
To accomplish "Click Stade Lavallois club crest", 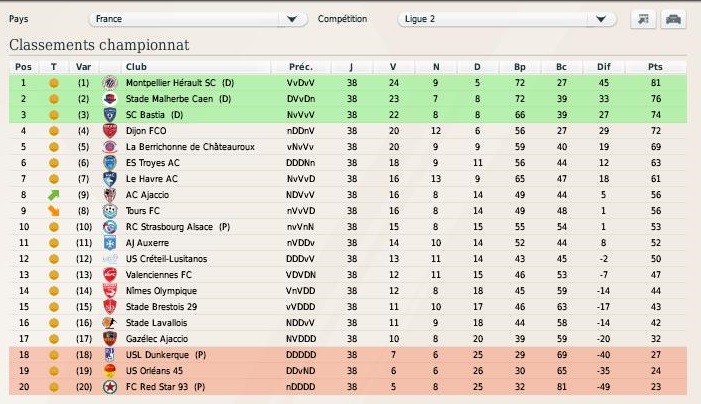I will coord(110,323).
